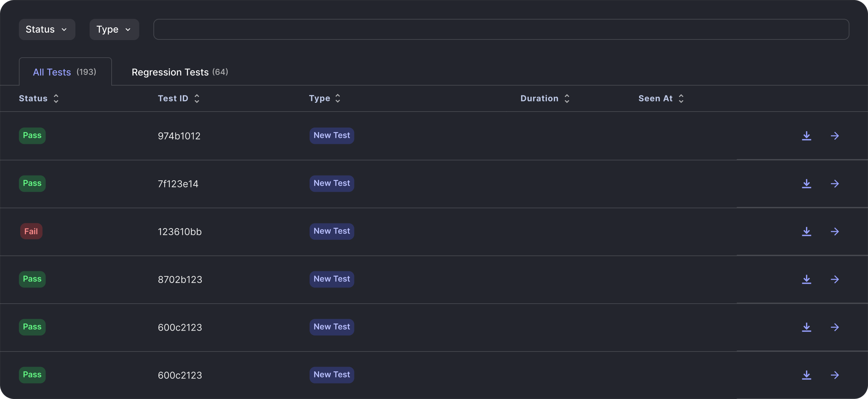Sort table by Status column

click(39, 98)
